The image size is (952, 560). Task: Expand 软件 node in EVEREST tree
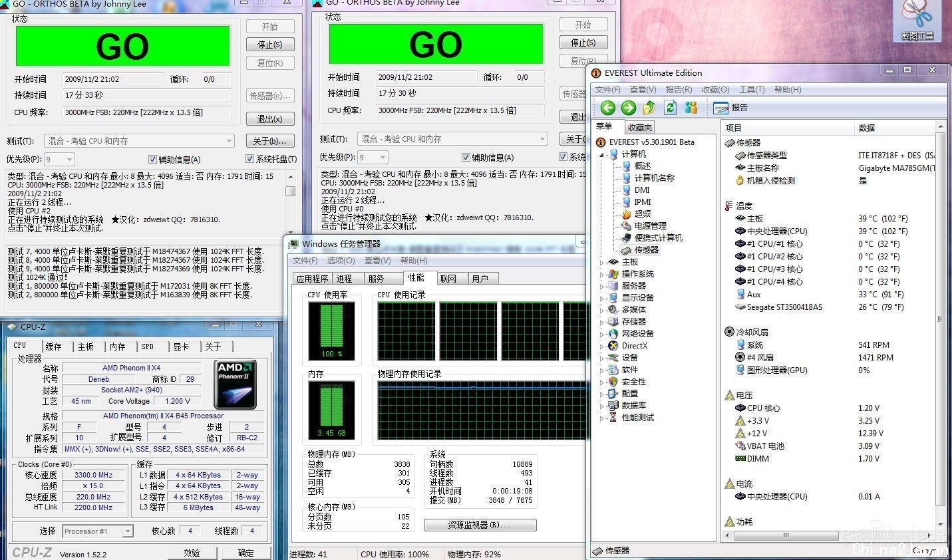point(602,370)
